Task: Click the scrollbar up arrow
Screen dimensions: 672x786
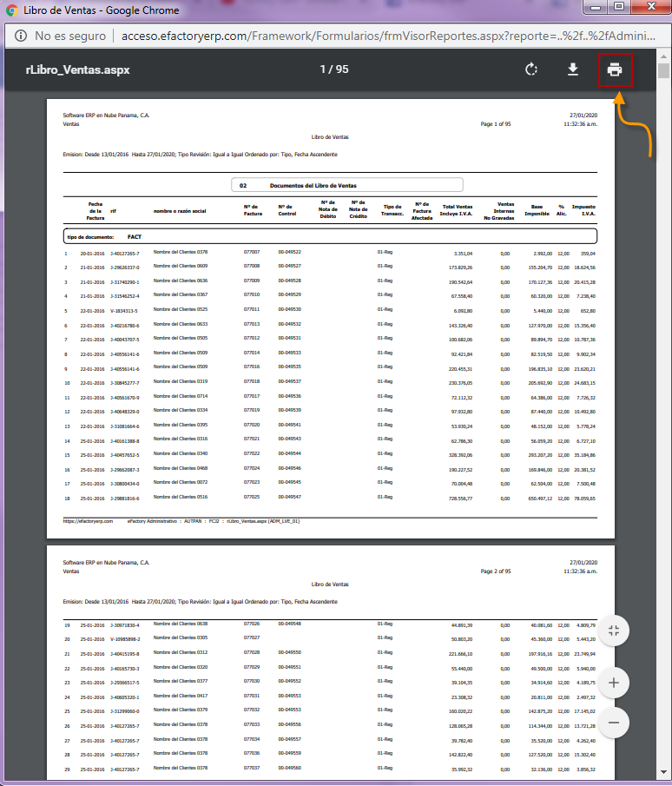Action: click(663, 56)
